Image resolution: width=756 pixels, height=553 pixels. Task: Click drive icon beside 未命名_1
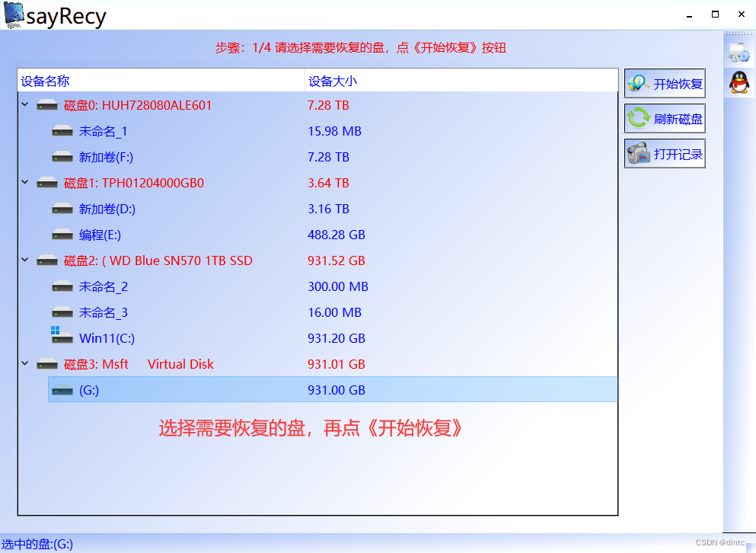(x=62, y=131)
